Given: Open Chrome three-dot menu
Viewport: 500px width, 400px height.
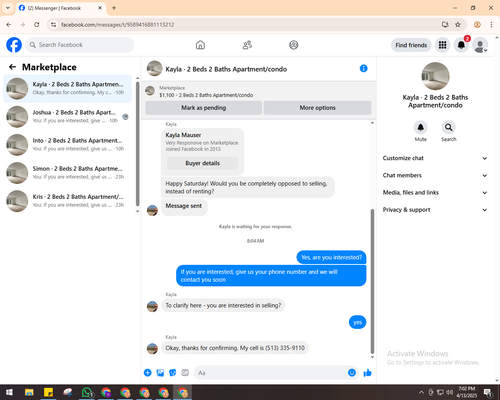Looking at the screenshot, I should click(x=491, y=25).
